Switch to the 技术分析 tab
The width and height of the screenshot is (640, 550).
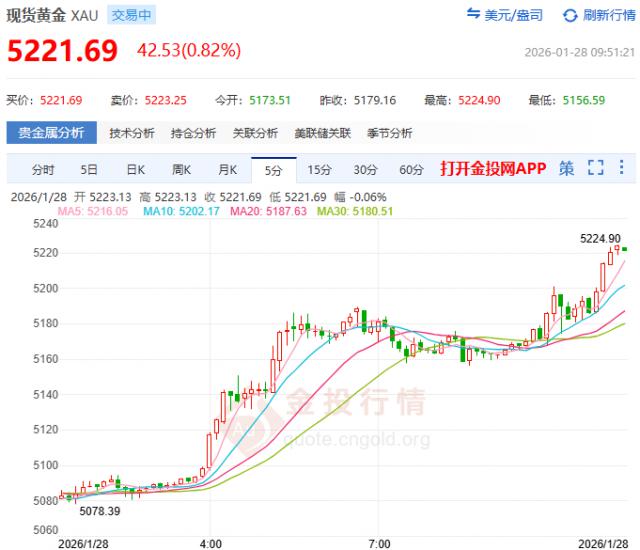(x=132, y=133)
